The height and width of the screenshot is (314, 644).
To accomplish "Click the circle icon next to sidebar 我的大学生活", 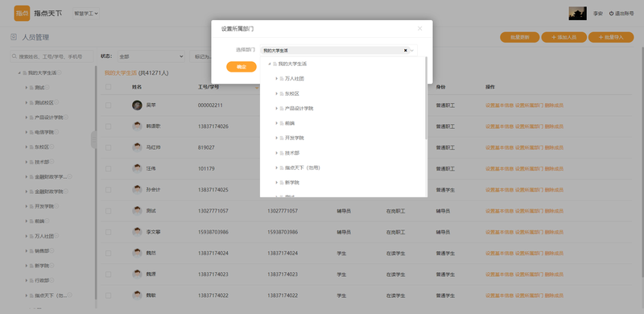I will click(x=60, y=72).
